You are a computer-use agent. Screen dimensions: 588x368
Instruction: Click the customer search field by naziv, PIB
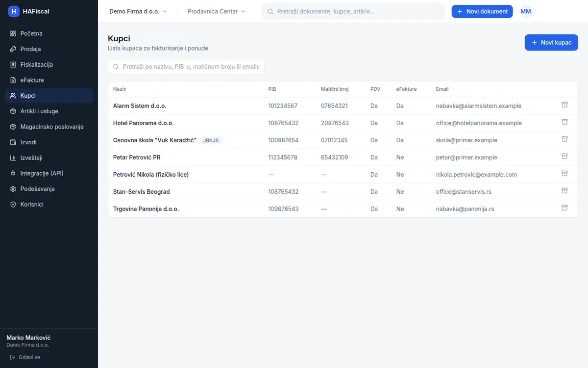coord(186,67)
